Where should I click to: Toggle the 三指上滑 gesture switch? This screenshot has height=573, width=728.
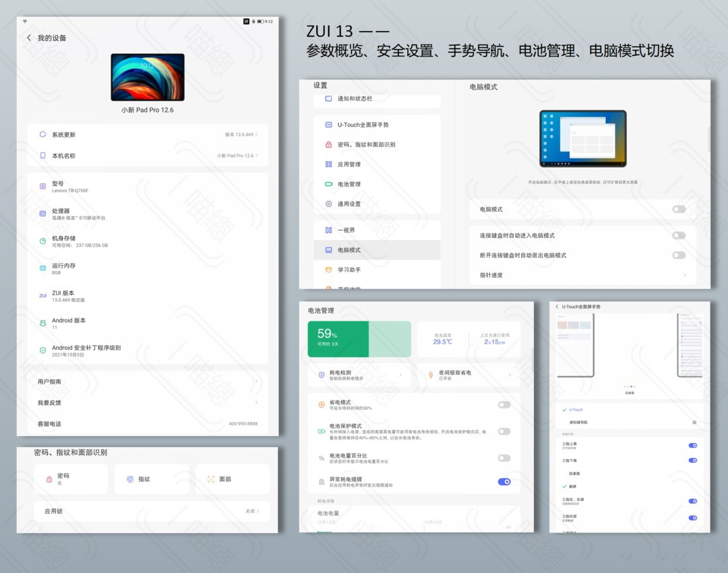[x=693, y=446]
